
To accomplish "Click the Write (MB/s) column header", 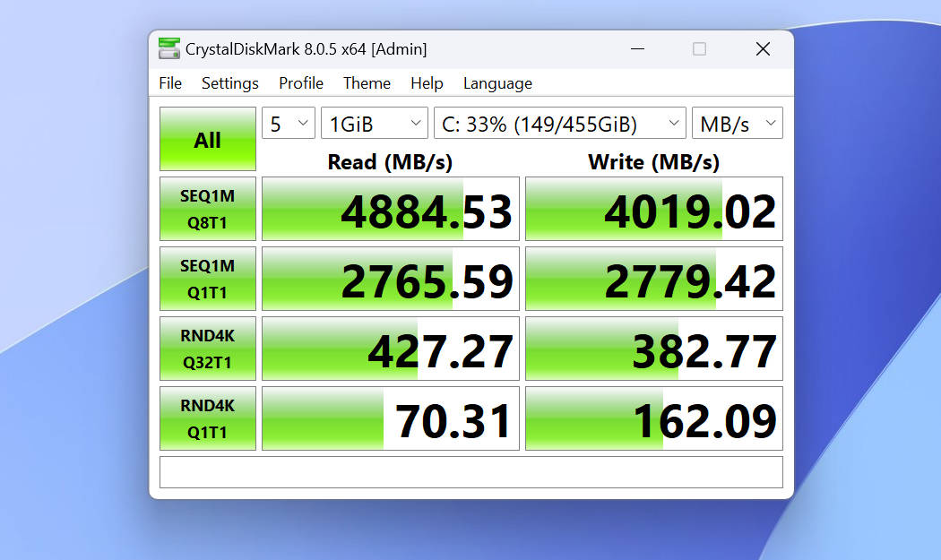I will pos(654,162).
